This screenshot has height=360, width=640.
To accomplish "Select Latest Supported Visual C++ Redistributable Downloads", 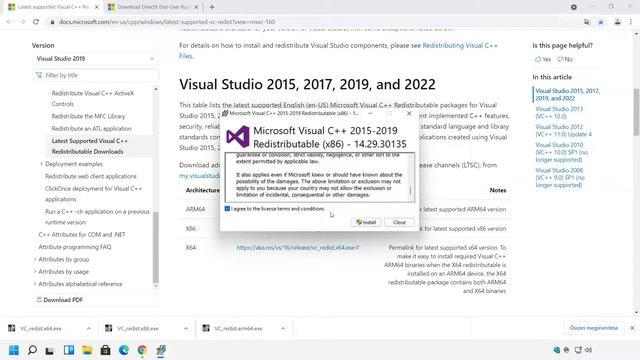I will pyautogui.click(x=89, y=146).
